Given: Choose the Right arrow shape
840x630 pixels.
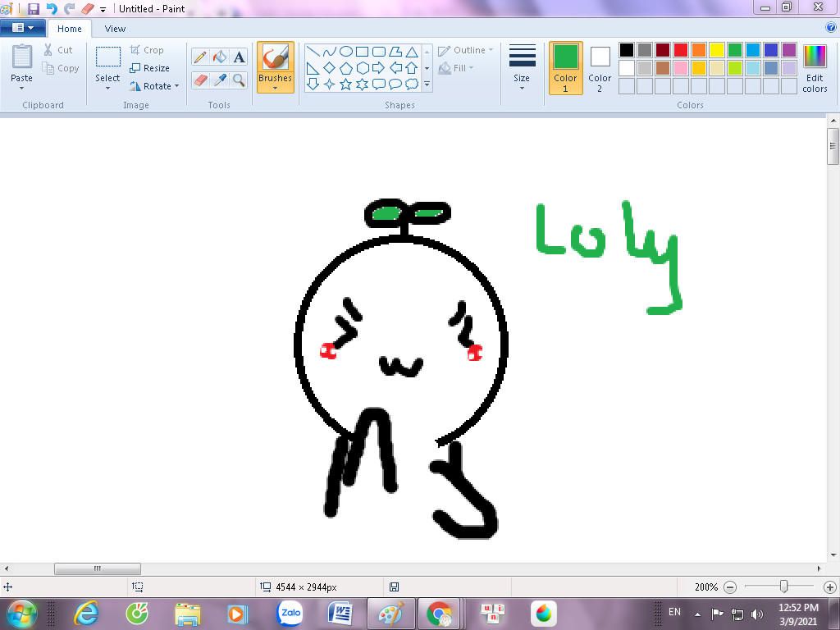Looking at the screenshot, I should pyautogui.click(x=379, y=68).
